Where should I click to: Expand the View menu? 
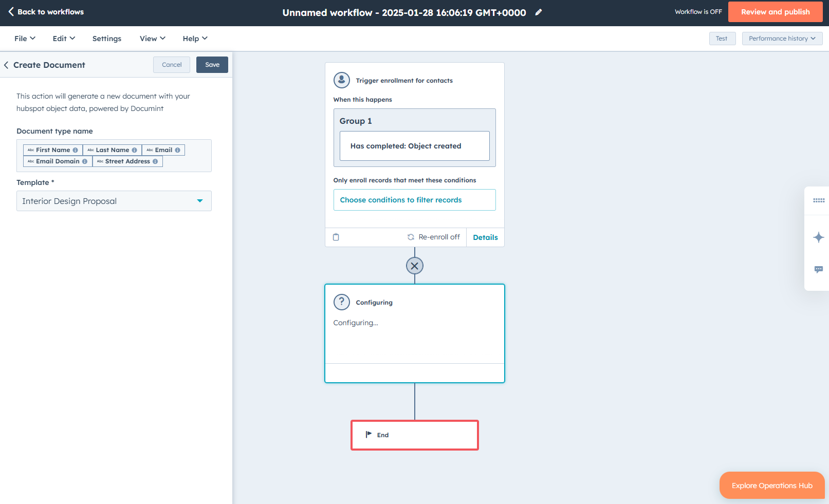[x=152, y=39]
